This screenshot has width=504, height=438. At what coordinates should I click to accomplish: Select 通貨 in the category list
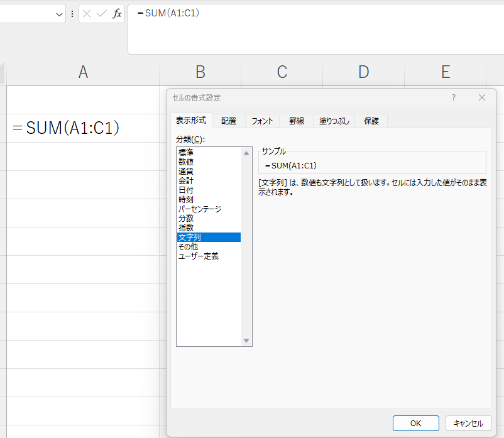[209, 172]
